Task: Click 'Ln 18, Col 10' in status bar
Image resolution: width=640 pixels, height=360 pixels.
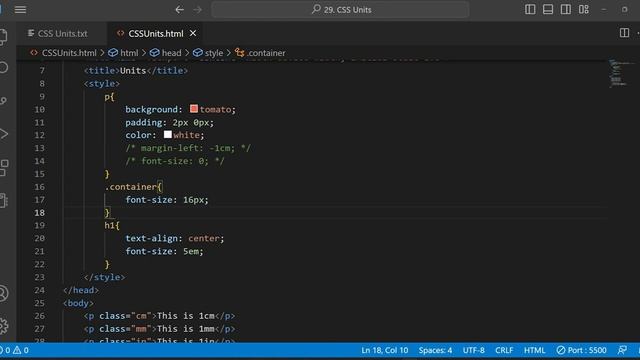Action: click(x=384, y=350)
